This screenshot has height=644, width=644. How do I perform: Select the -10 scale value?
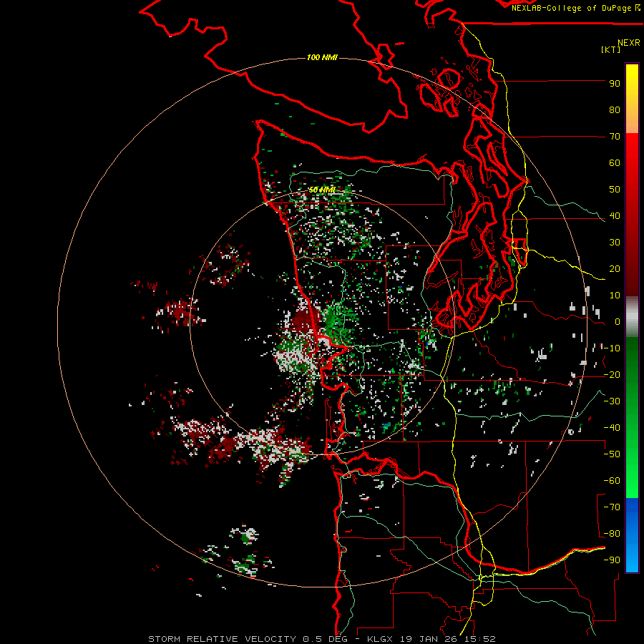[612, 348]
